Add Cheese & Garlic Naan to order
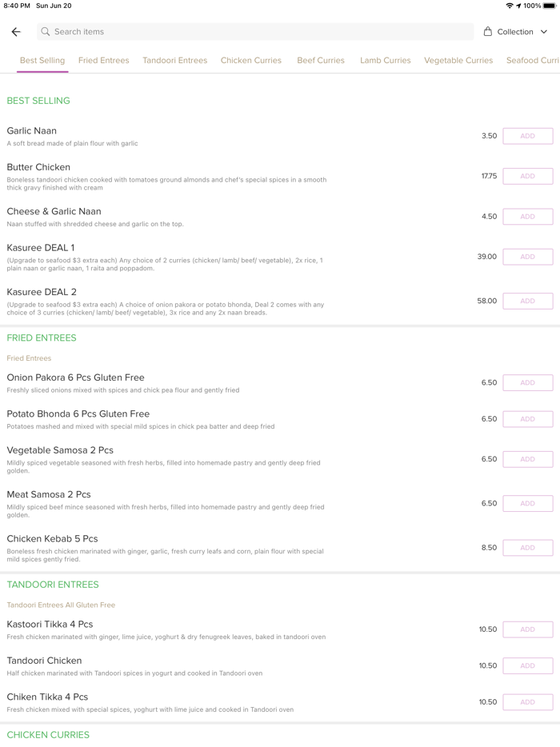 (x=527, y=217)
